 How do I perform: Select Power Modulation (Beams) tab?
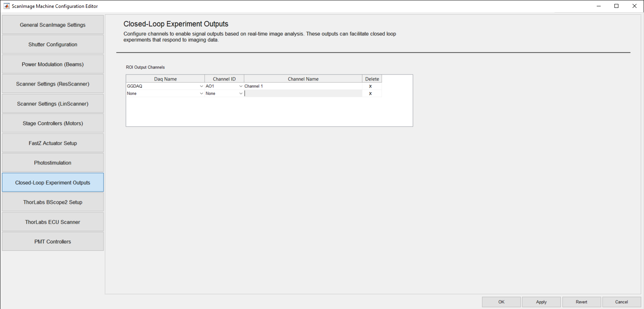point(53,64)
